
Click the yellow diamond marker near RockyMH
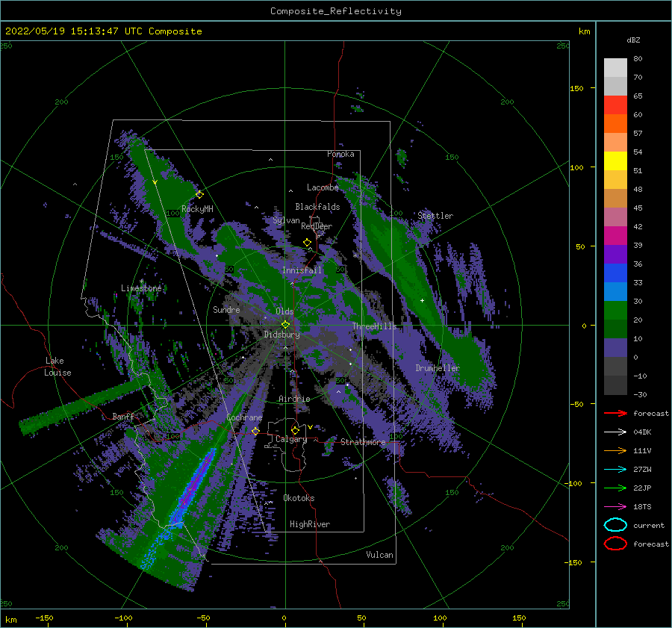[x=199, y=195]
